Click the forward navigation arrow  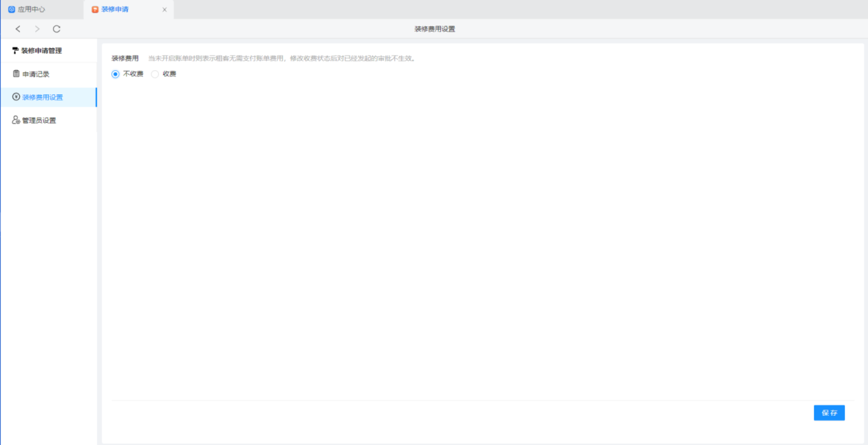point(37,29)
